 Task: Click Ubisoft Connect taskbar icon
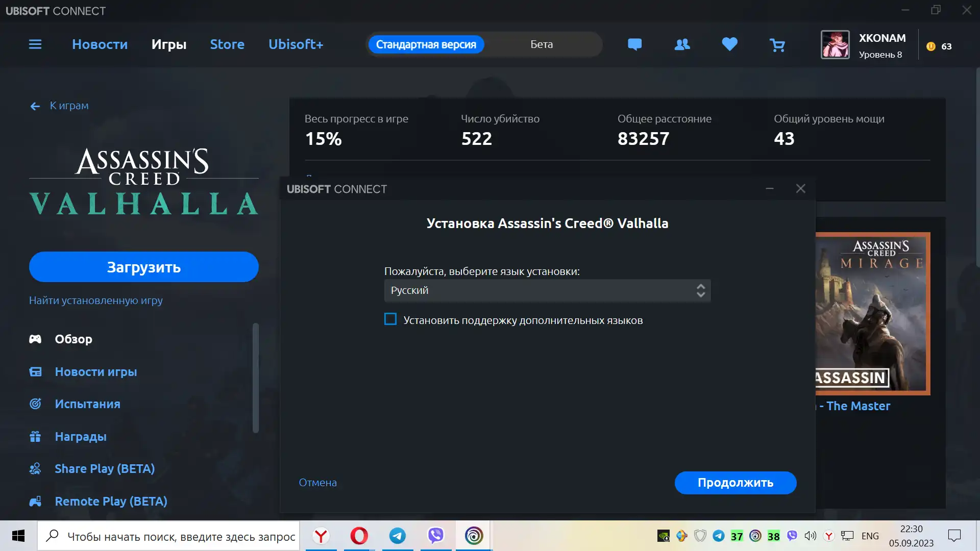pyautogui.click(x=474, y=536)
